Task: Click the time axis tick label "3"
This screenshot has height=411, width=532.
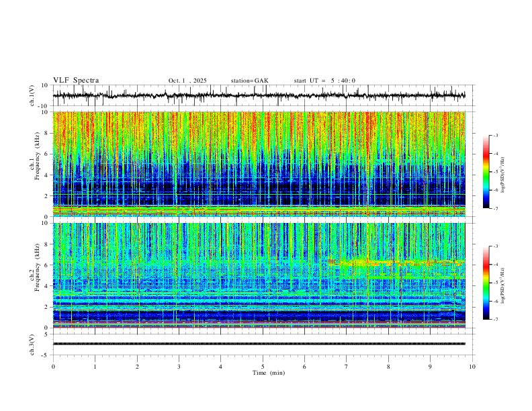Action: (x=179, y=367)
